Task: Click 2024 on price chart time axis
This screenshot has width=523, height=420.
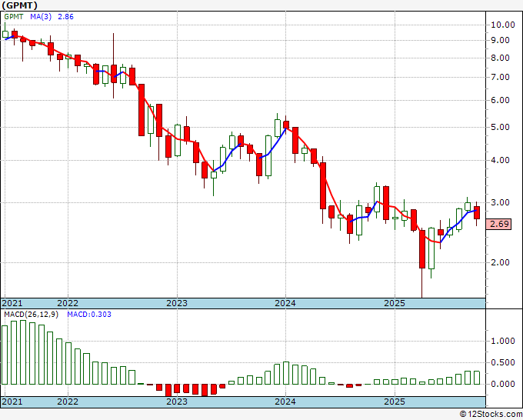Action: pos(285,303)
